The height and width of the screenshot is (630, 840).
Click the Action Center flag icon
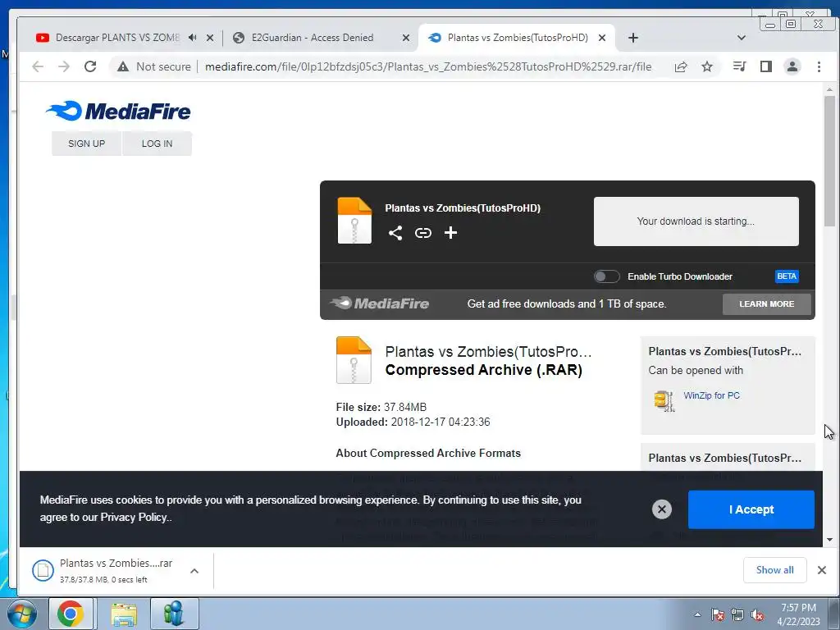click(x=717, y=615)
